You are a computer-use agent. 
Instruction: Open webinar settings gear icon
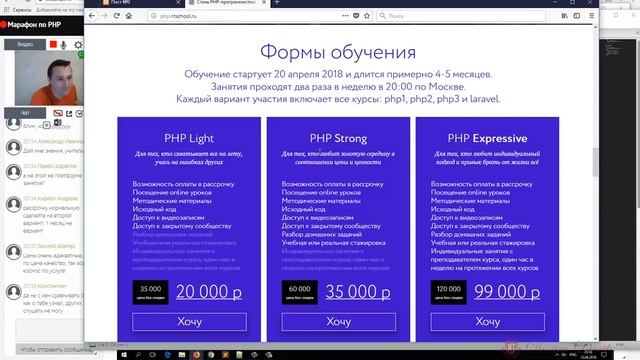[x=78, y=44]
